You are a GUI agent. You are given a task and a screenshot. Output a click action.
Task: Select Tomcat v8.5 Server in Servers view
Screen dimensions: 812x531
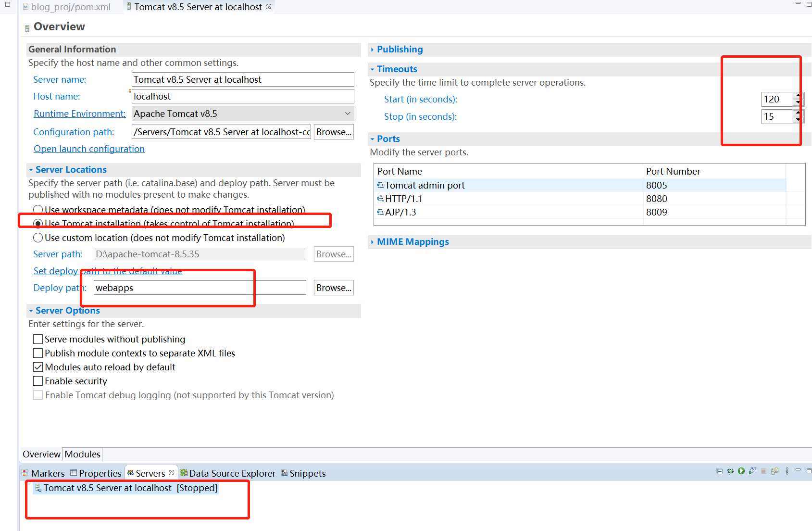coord(125,488)
